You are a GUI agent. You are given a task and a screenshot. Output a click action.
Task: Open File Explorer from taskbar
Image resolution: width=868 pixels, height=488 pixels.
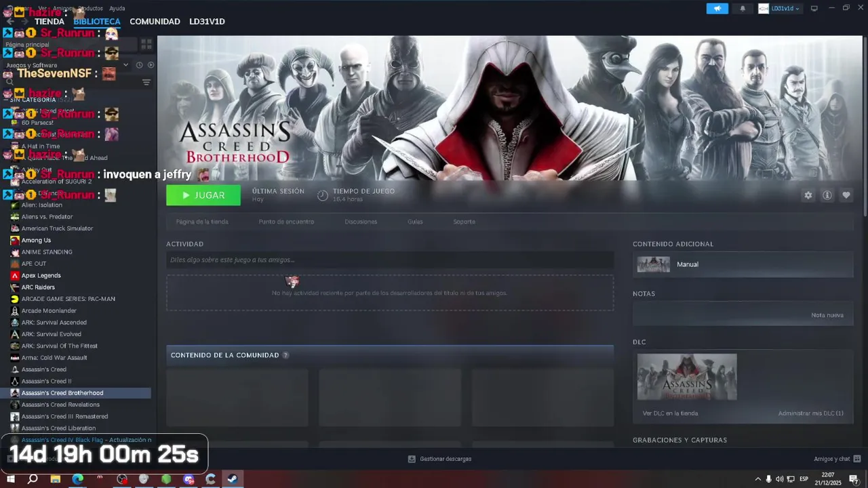coord(56,479)
